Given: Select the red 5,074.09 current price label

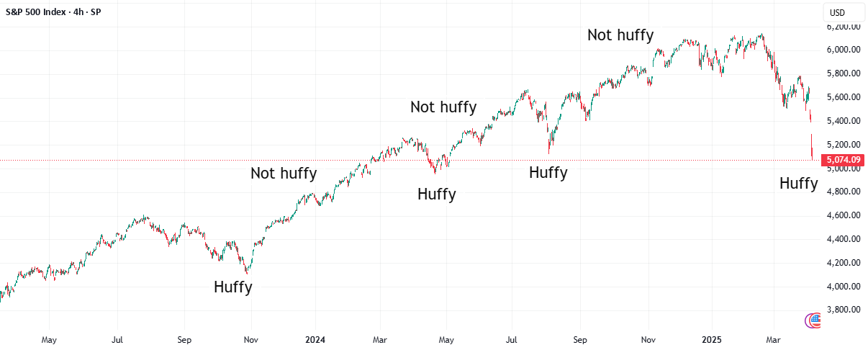Looking at the screenshot, I should click(x=844, y=160).
